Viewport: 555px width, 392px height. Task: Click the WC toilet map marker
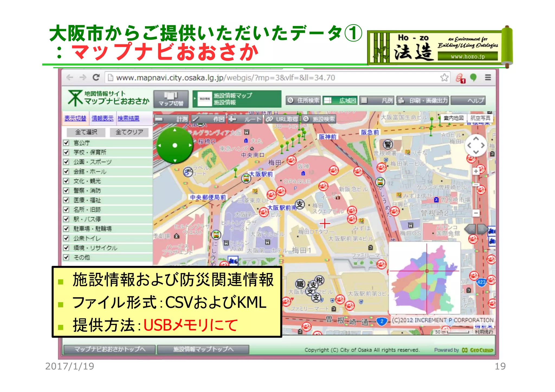(x=188, y=172)
